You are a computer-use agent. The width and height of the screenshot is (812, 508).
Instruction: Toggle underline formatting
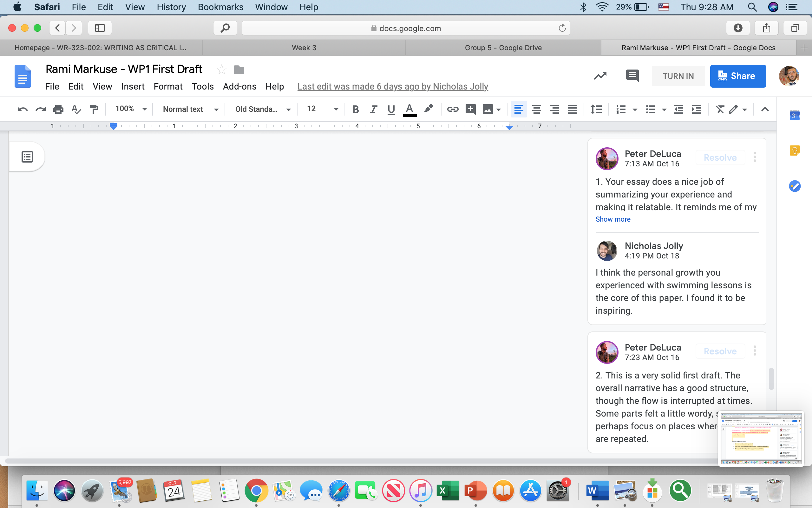point(391,110)
